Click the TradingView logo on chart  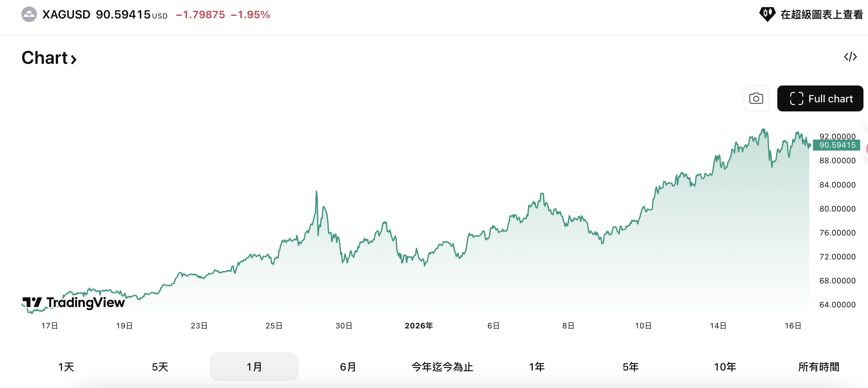click(74, 302)
